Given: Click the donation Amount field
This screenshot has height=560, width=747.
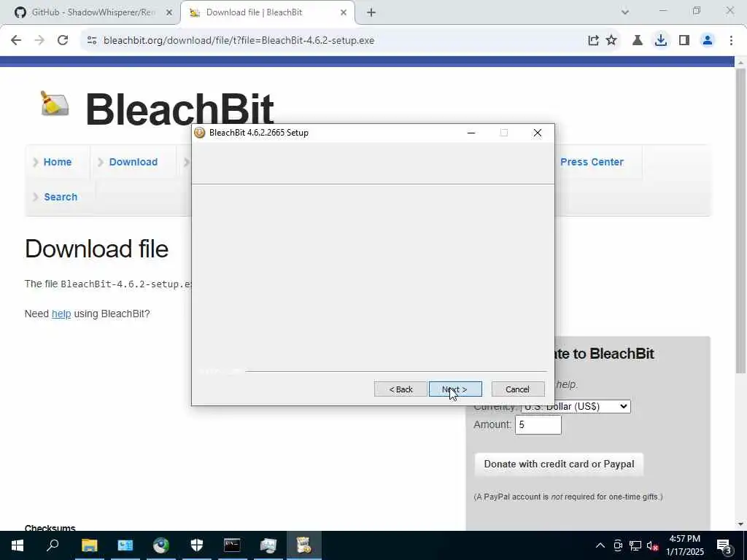Looking at the screenshot, I should tap(538, 425).
